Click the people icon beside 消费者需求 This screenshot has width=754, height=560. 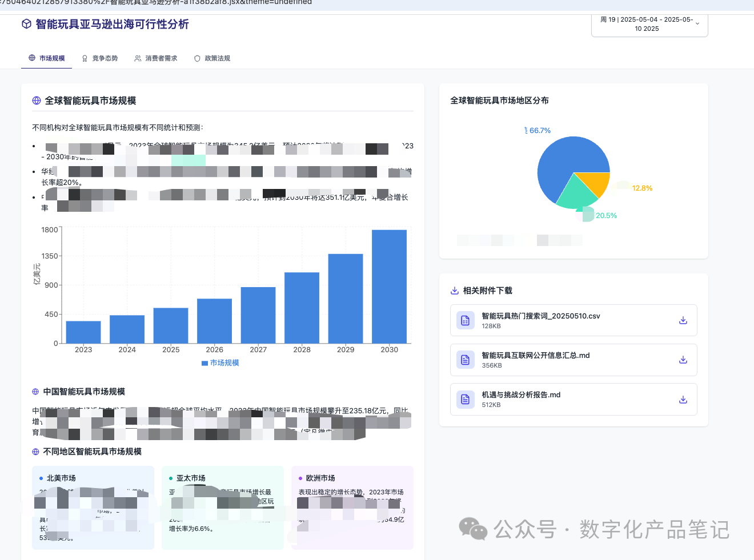click(x=138, y=58)
